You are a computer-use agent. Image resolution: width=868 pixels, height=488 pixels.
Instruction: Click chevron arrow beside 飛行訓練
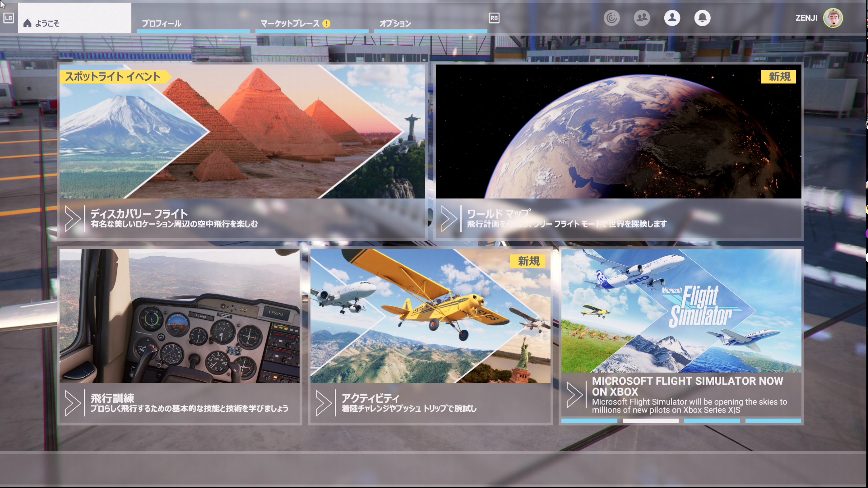tap(73, 403)
